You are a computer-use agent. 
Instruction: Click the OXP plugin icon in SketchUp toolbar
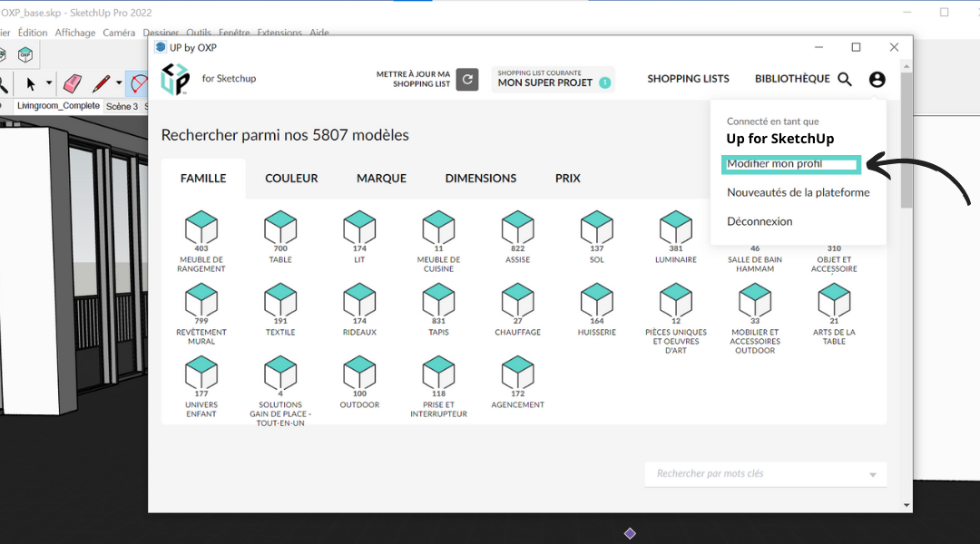25,55
